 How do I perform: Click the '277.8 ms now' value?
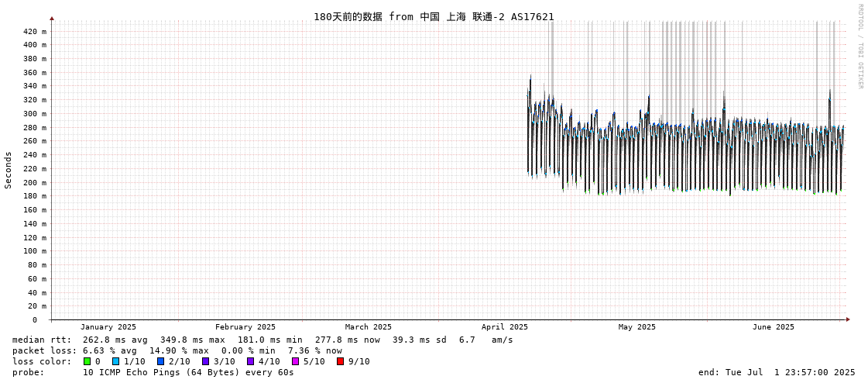tap(348, 340)
